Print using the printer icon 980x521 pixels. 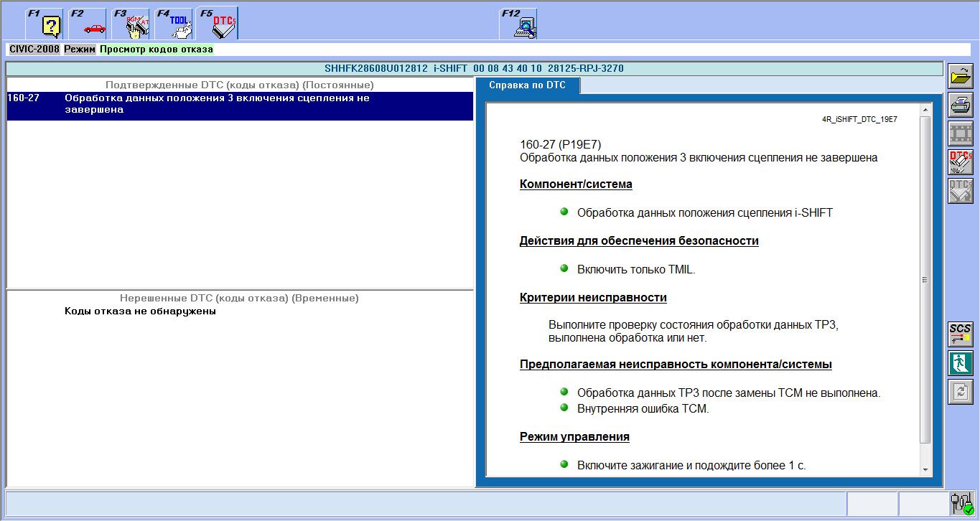961,105
